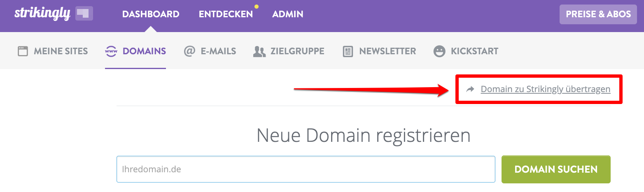This screenshot has height=192, width=644.
Task: Click the square icon beside the Strikingly wordmark
Action: (x=84, y=14)
